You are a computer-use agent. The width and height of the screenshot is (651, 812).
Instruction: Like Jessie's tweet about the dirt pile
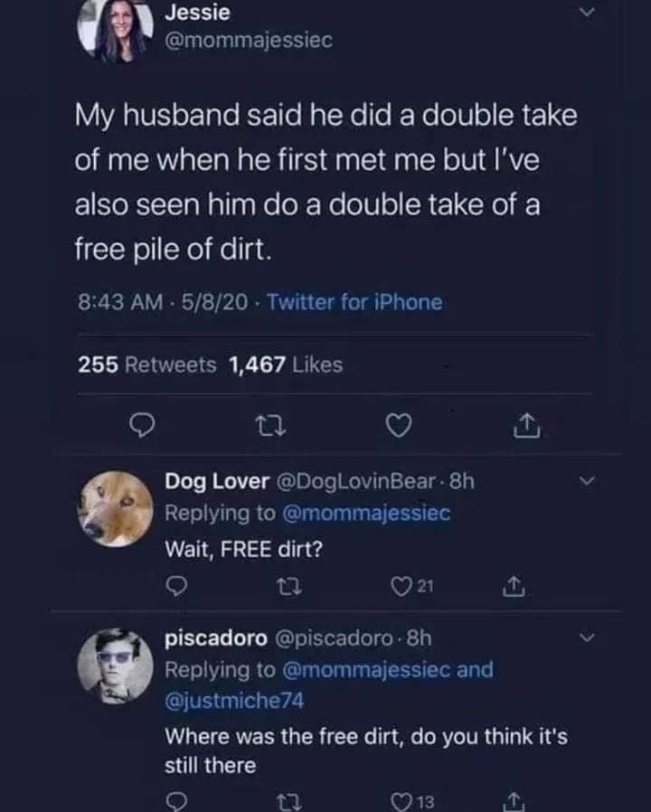tap(401, 425)
